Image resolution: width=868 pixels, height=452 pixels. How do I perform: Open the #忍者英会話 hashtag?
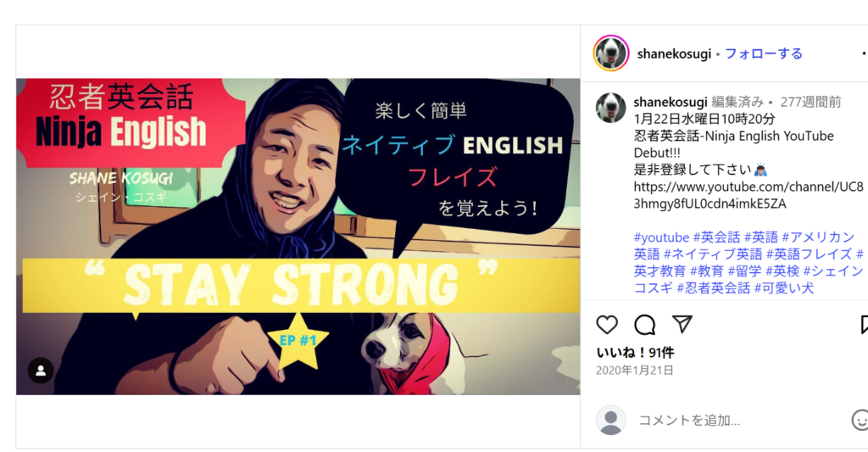[x=713, y=288]
